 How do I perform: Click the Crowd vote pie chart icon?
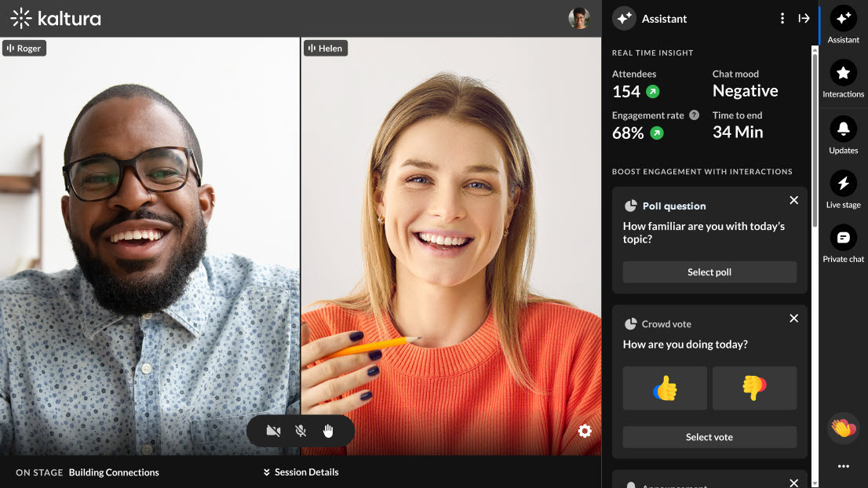pyautogui.click(x=630, y=324)
